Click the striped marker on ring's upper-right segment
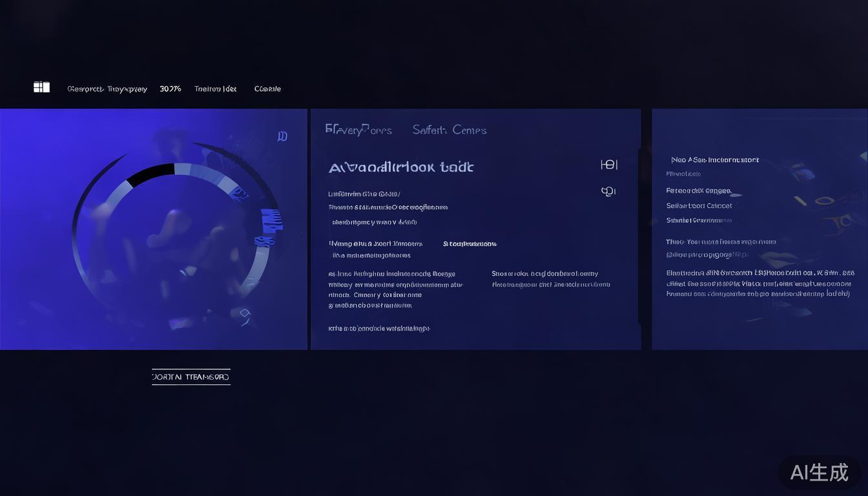The height and width of the screenshot is (496, 868). [x=238, y=192]
